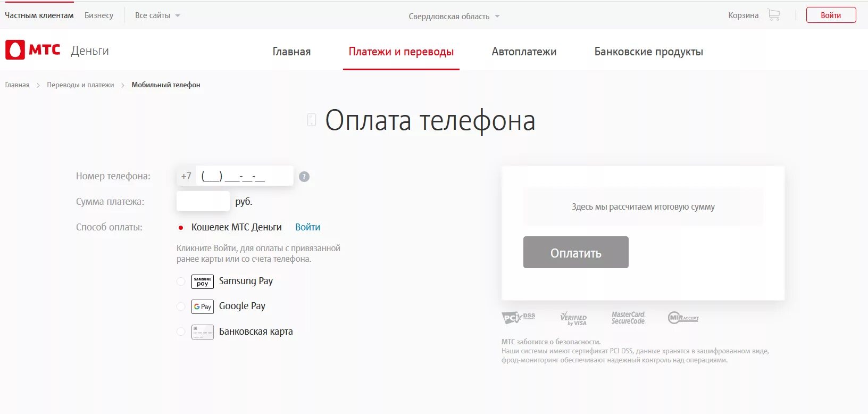Open the Главная navigation tab

tap(291, 52)
